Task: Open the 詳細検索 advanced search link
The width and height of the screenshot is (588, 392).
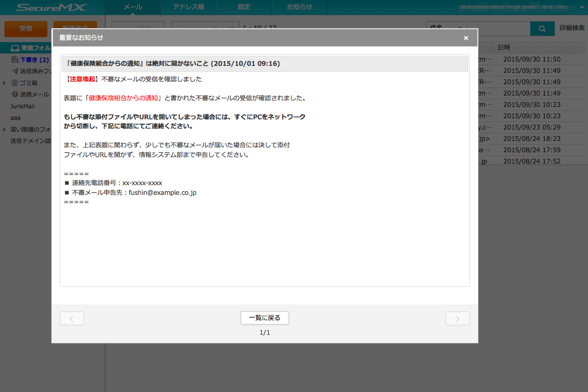Action: (x=572, y=28)
